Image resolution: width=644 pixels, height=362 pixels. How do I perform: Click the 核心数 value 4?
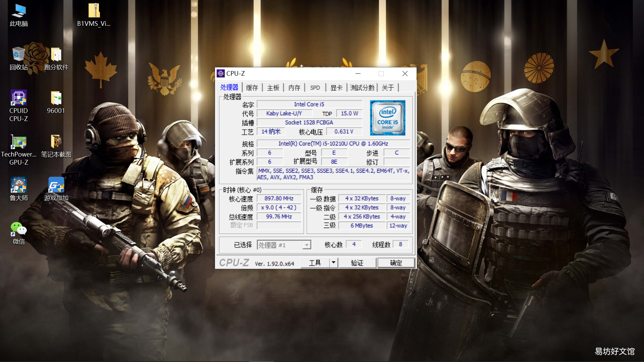(x=354, y=244)
